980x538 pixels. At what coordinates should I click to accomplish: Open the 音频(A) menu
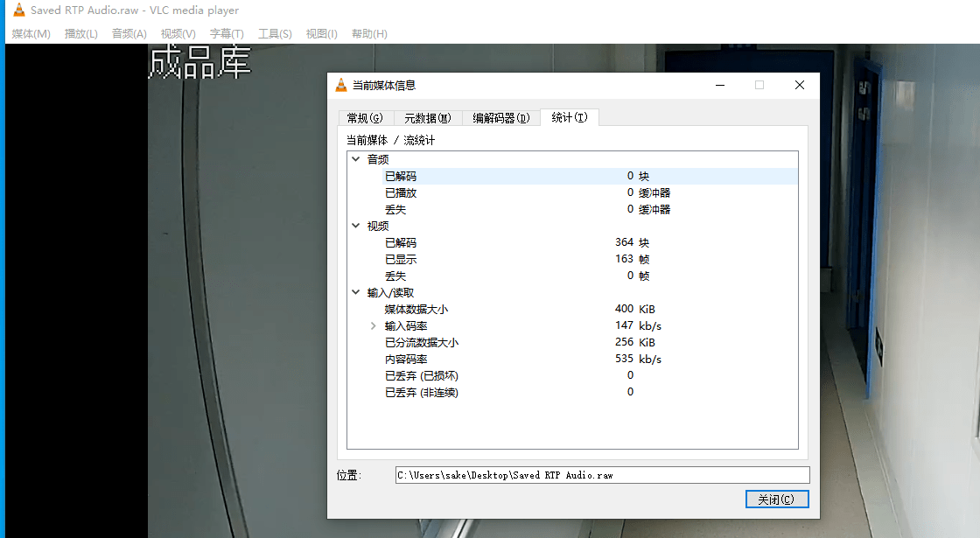129,34
